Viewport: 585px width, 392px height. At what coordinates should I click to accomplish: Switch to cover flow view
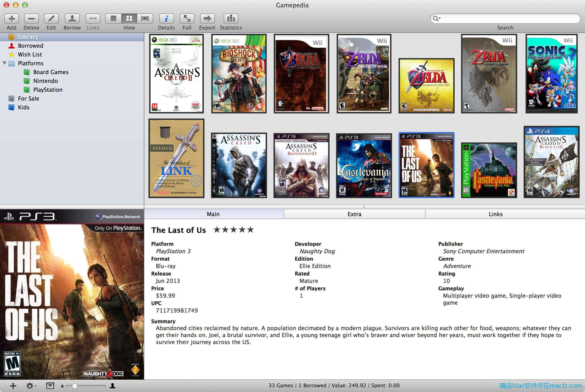coord(145,19)
